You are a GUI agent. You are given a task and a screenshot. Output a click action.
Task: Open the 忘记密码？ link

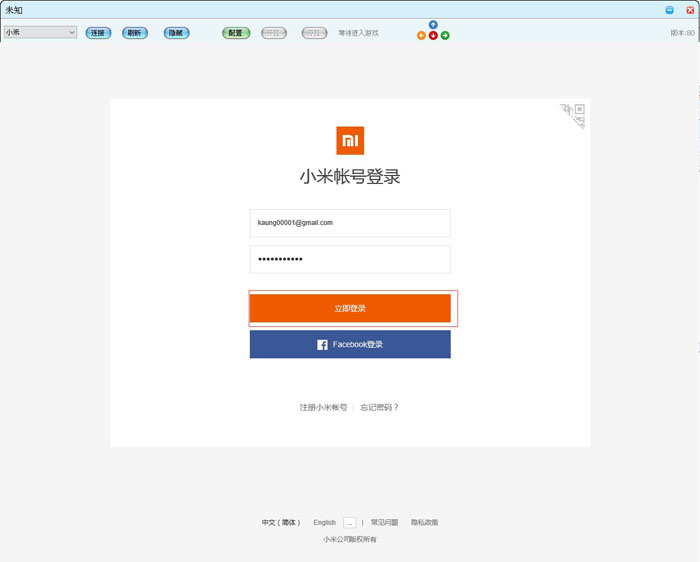click(x=380, y=407)
